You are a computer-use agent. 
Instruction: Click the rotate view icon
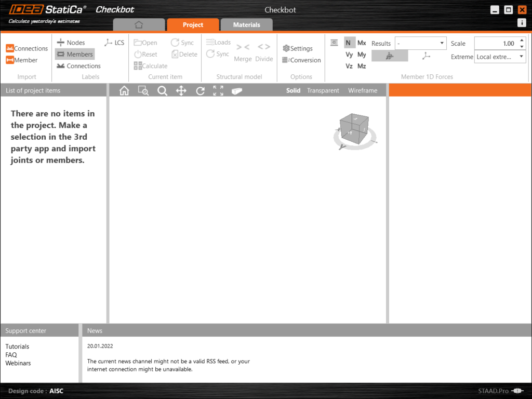[x=200, y=91]
